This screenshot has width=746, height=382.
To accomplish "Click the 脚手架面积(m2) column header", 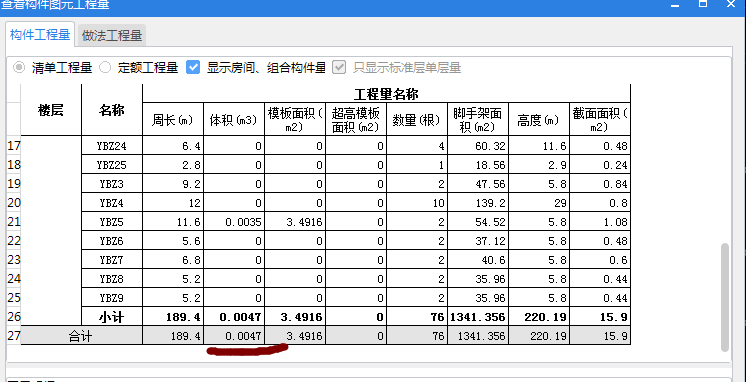I will coord(478,120).
